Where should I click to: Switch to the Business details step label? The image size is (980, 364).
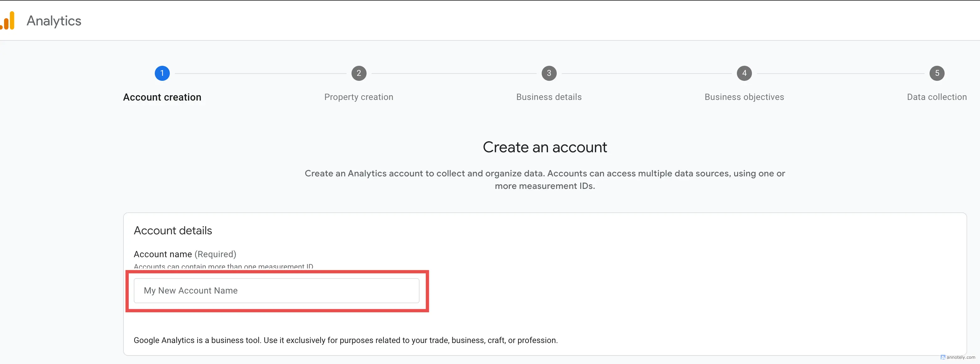[549, 97]
